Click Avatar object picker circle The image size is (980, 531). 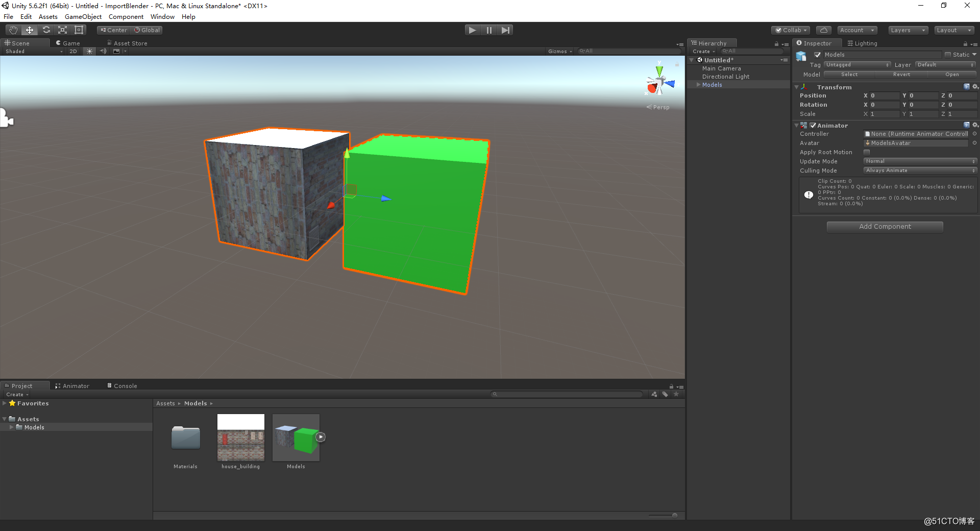pyautogui.click(x=974, y=143)
